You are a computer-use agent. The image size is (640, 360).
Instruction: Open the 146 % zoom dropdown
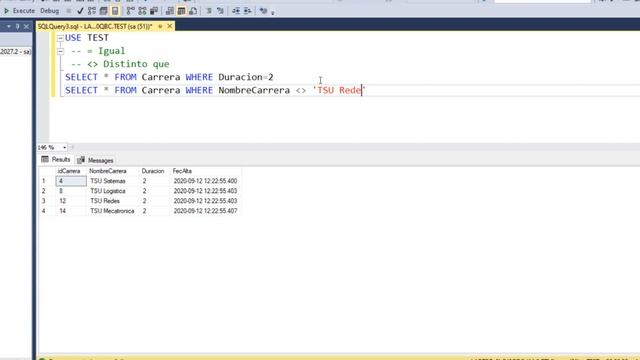(x=64, y=147)
